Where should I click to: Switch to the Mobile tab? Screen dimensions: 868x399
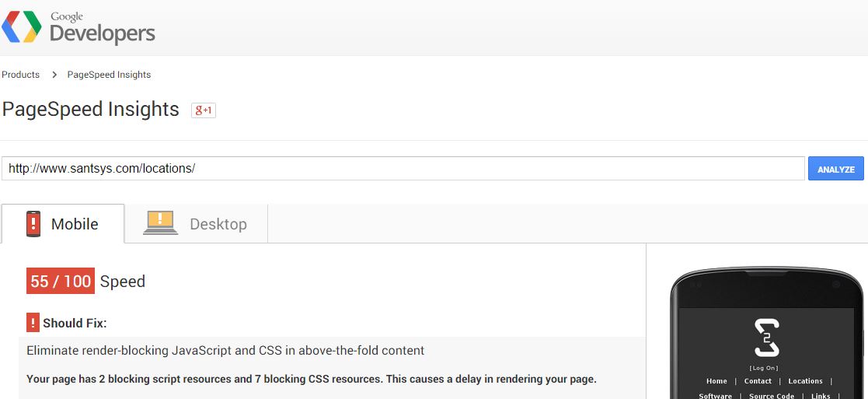(x=62, y=224)
